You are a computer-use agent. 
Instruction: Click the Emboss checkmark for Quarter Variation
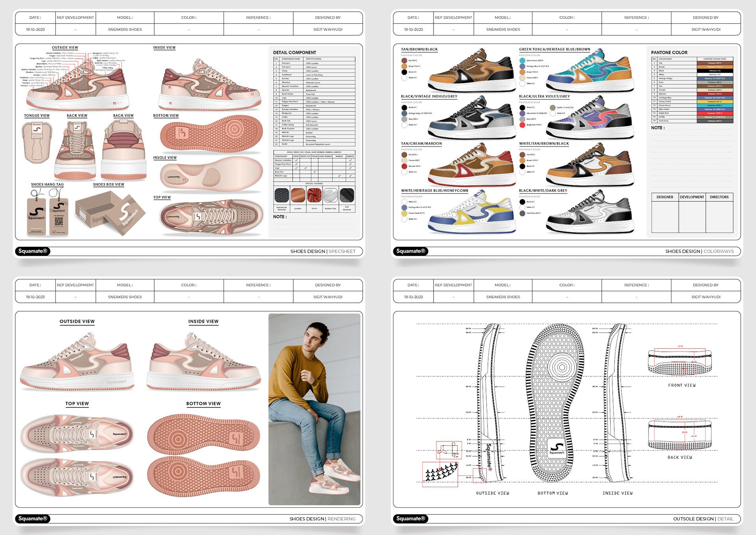(350, 160)
